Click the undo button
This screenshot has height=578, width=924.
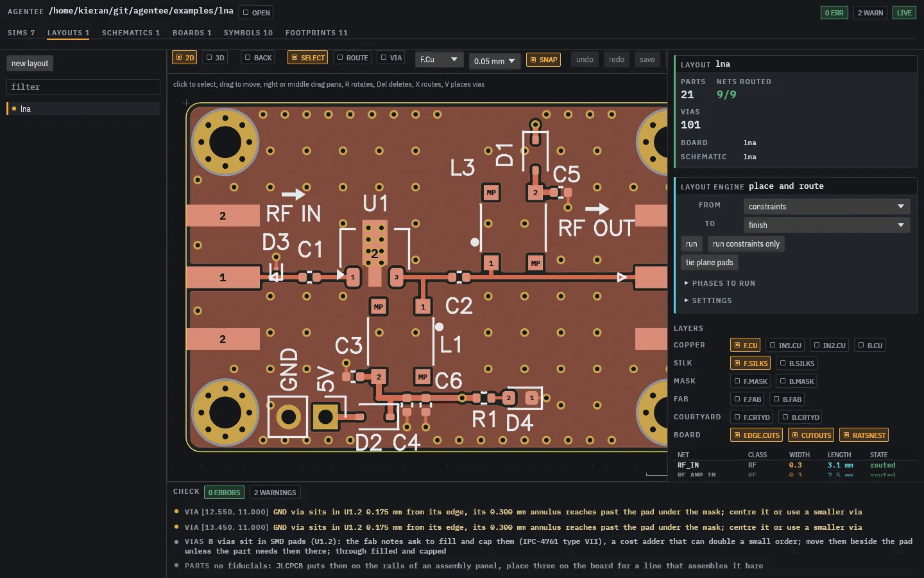point(585,60)
